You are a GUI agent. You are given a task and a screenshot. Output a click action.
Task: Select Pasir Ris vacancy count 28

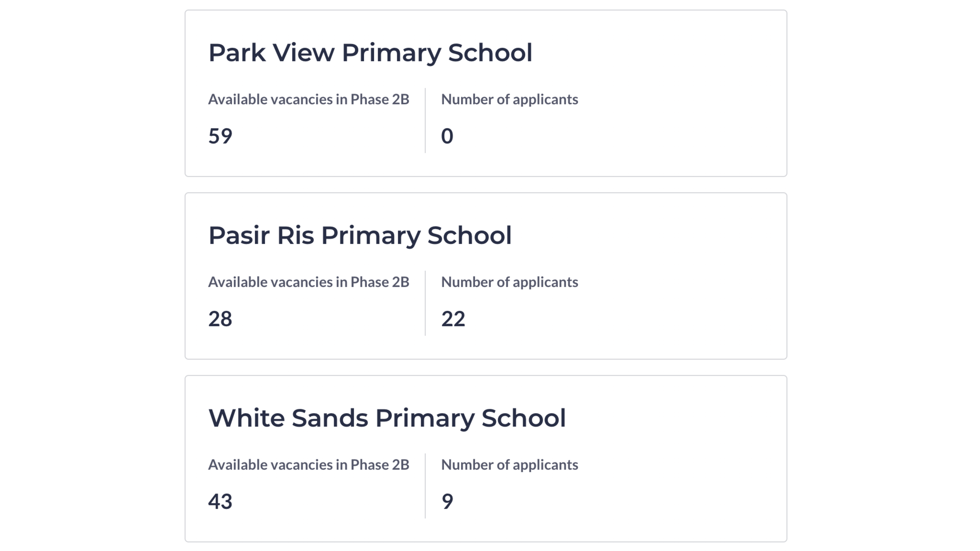pyautogui.click(x=220, y=319)
